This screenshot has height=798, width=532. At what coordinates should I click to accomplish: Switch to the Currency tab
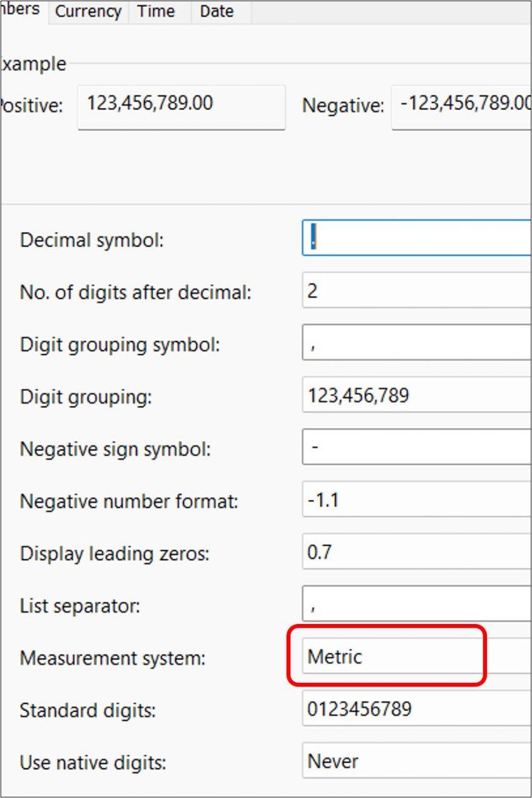(88, 12)
